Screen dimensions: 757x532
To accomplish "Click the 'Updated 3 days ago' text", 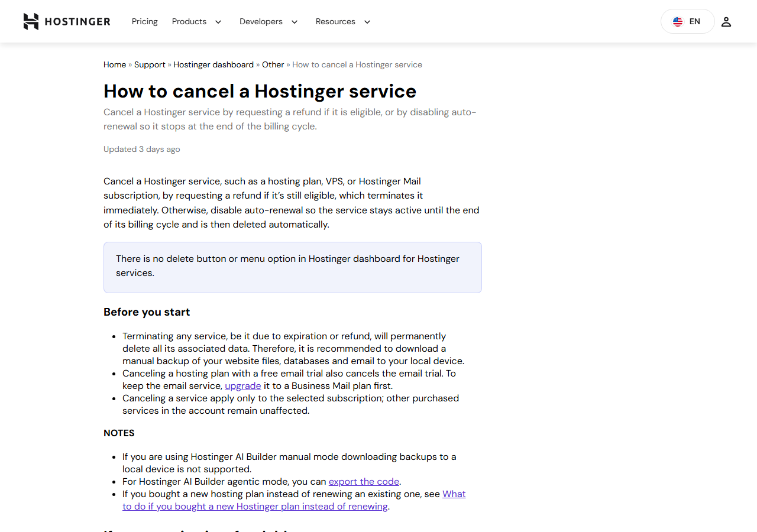I will tap(142, 149).
